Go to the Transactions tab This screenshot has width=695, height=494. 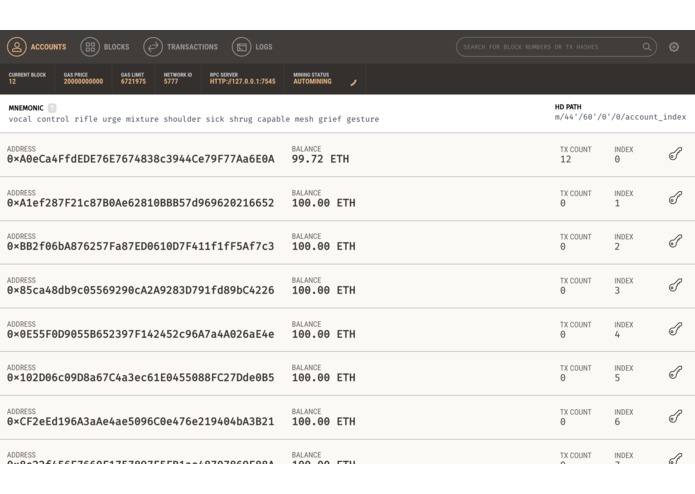(180, 47)
